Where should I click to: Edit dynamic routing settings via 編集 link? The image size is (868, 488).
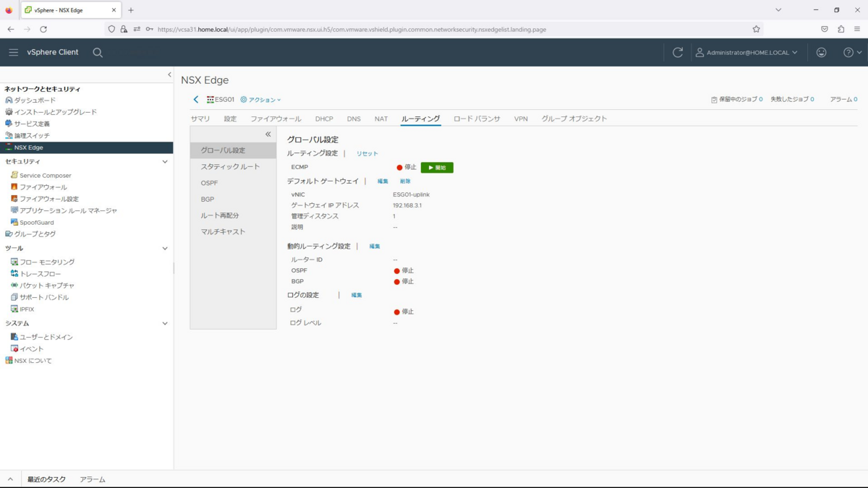[x=375, y=247]
